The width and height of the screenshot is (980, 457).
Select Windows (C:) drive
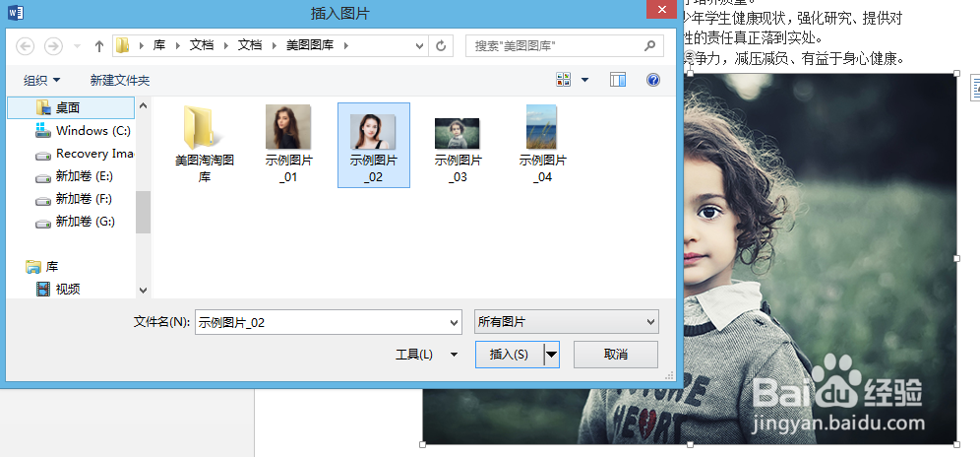coord(84,130)
